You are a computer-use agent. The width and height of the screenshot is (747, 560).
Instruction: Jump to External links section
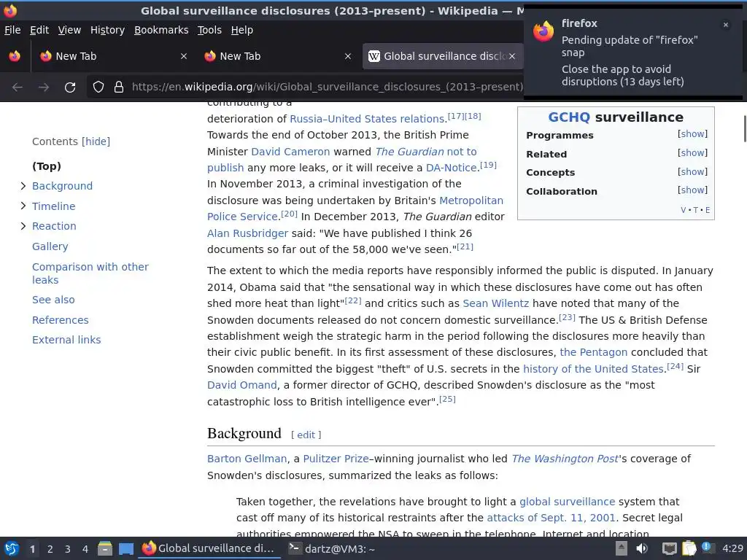66,340
